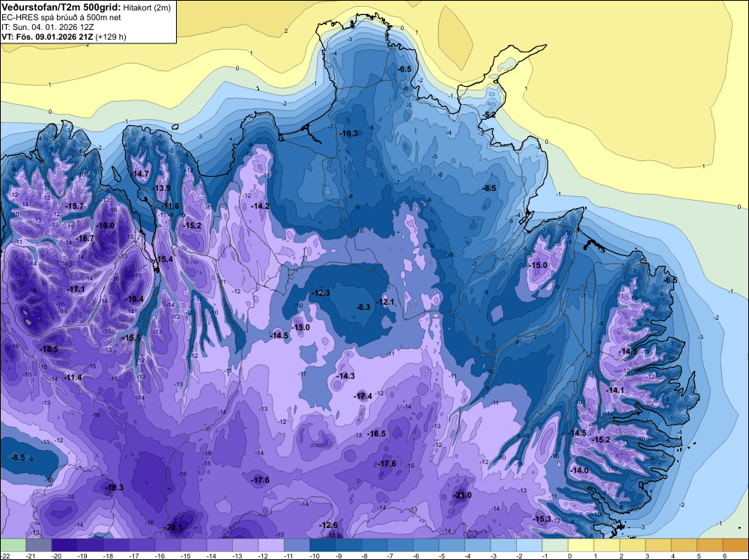Click the -19.0 temperature value

point(105,225)
